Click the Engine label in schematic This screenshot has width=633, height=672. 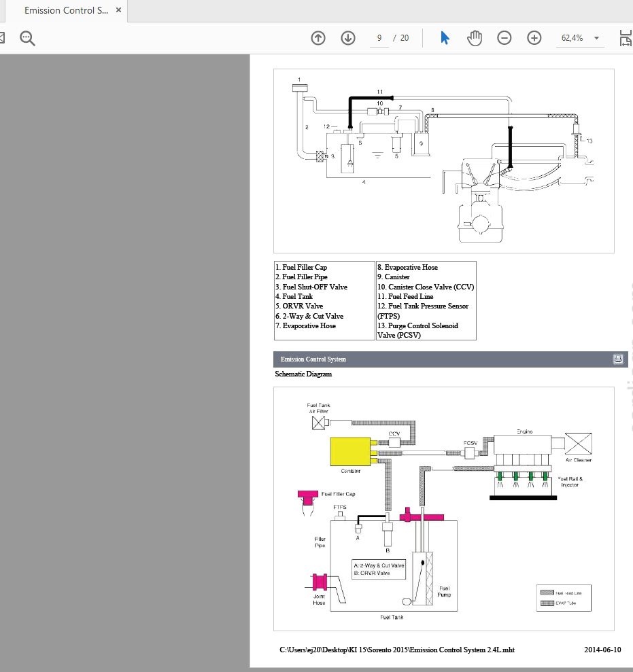click(525, 431)
